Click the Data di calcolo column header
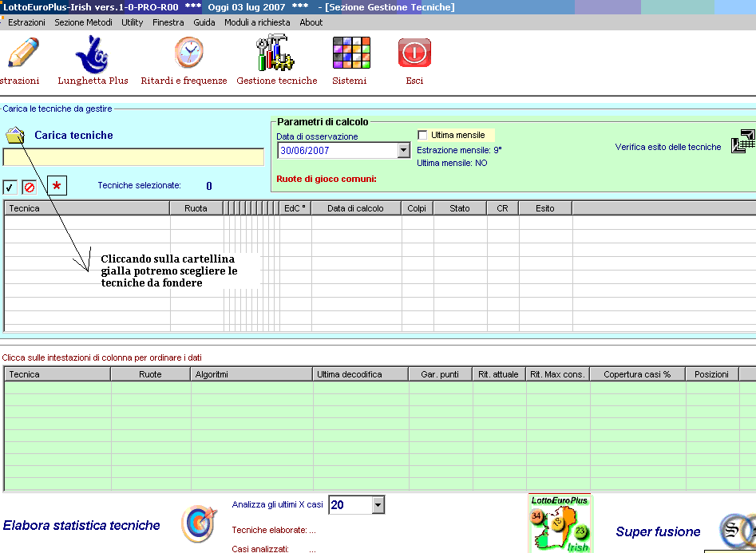 [356, 208]
